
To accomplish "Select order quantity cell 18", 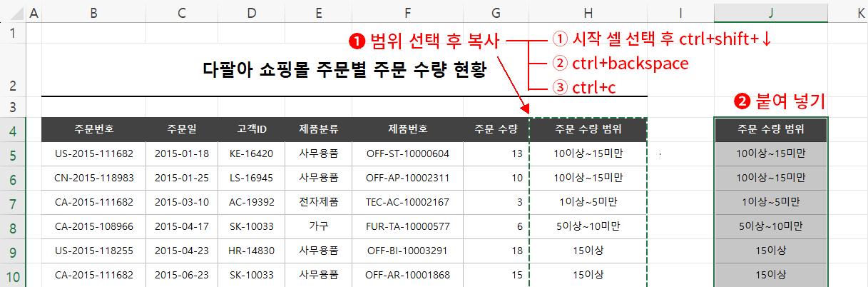I will 496,251.
